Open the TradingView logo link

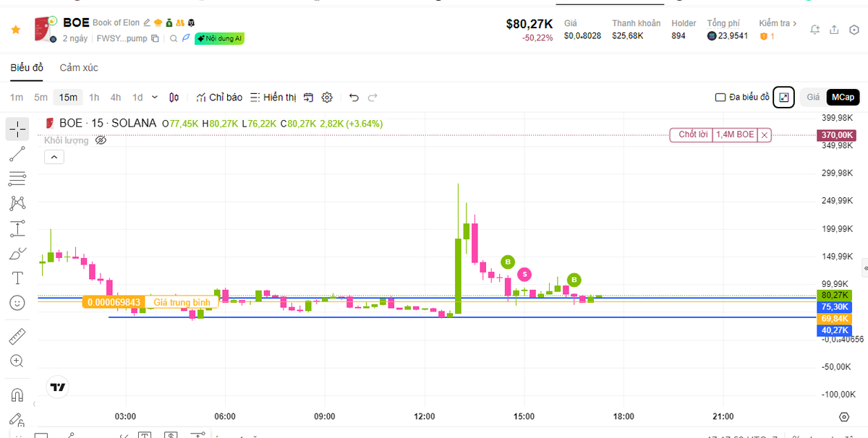point(58,387)
